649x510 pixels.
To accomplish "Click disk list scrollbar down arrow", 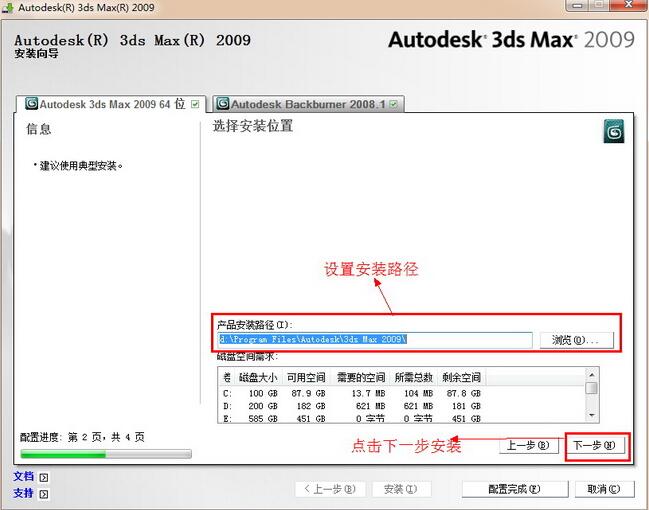I will [x=592, y=415].
